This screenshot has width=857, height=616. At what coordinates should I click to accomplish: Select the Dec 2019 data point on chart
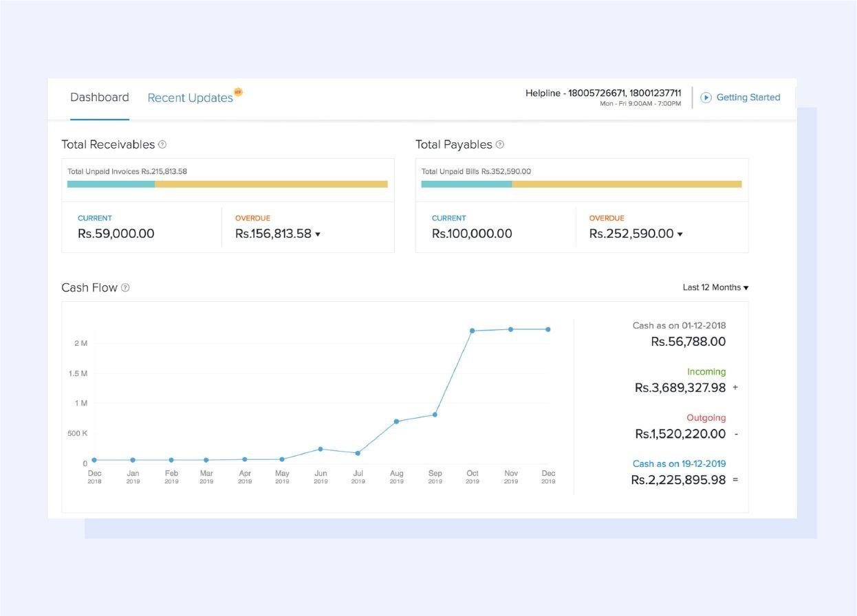click(548, 329)
